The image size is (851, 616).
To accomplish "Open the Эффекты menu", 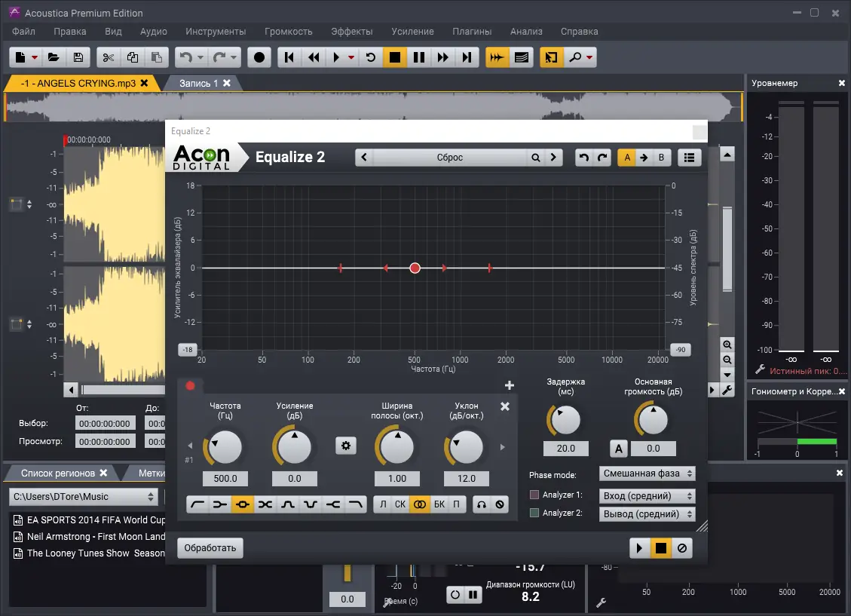I will 352,32.
